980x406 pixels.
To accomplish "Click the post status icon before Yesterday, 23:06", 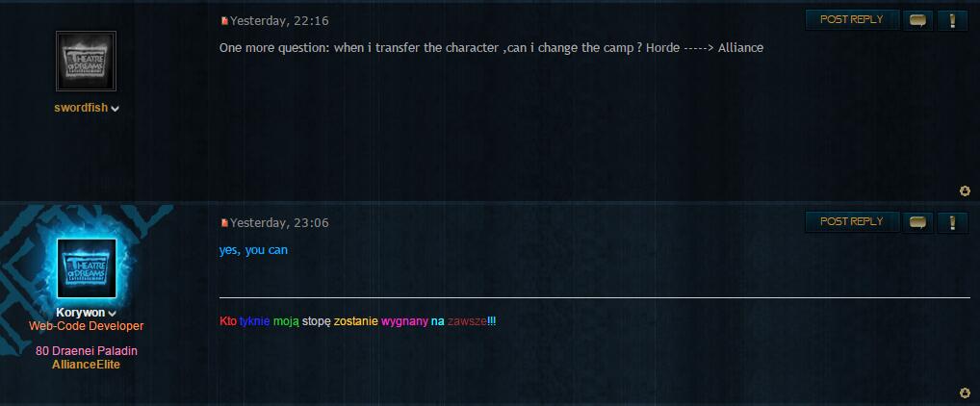I will (x=224, y=223).
